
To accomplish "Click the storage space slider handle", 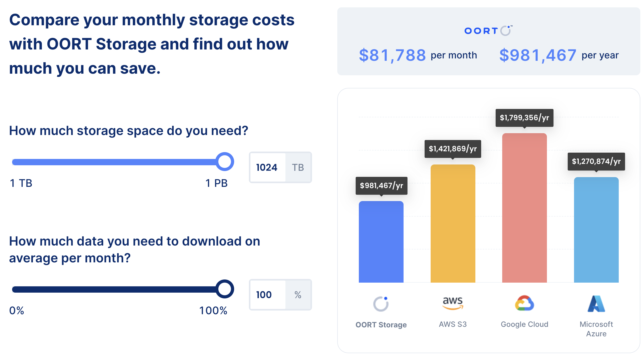I will tap(225, 162).
